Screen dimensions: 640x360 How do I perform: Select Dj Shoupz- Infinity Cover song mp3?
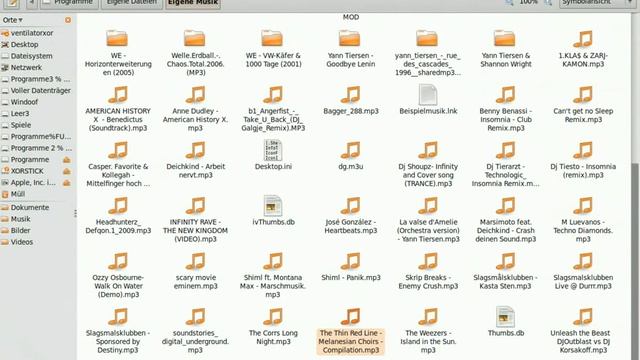click(428, 164)
